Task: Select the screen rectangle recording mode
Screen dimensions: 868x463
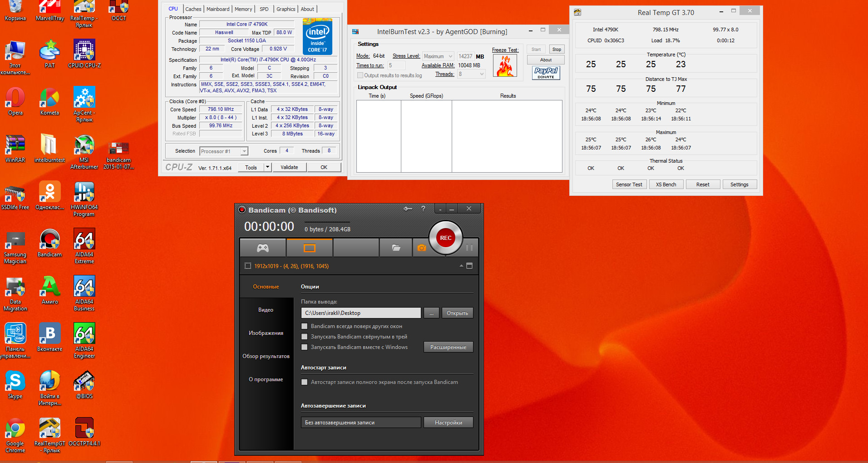Action: pos(310,248)
